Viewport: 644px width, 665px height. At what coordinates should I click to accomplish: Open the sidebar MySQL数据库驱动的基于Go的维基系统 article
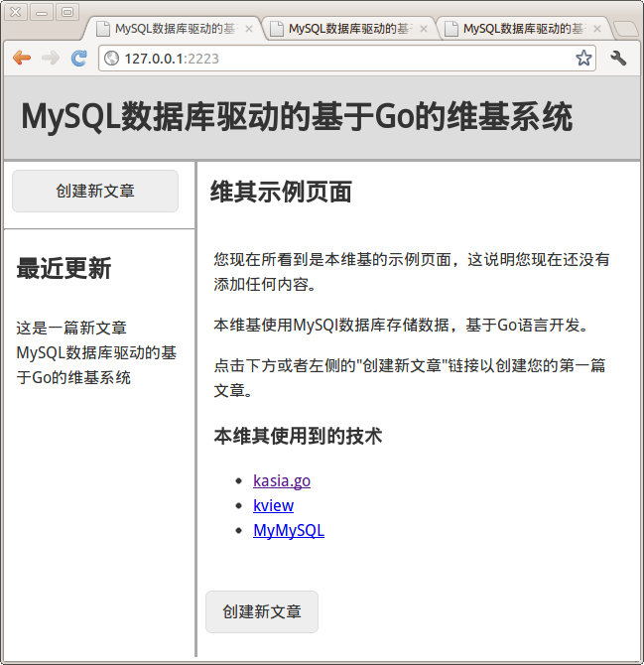point(96,364)
